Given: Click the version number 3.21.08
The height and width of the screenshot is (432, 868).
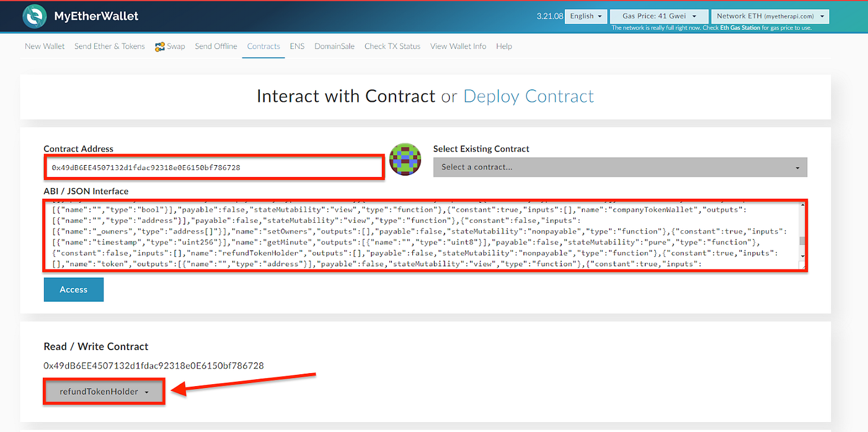Looking at the screenshot, I should click(550, 16).
